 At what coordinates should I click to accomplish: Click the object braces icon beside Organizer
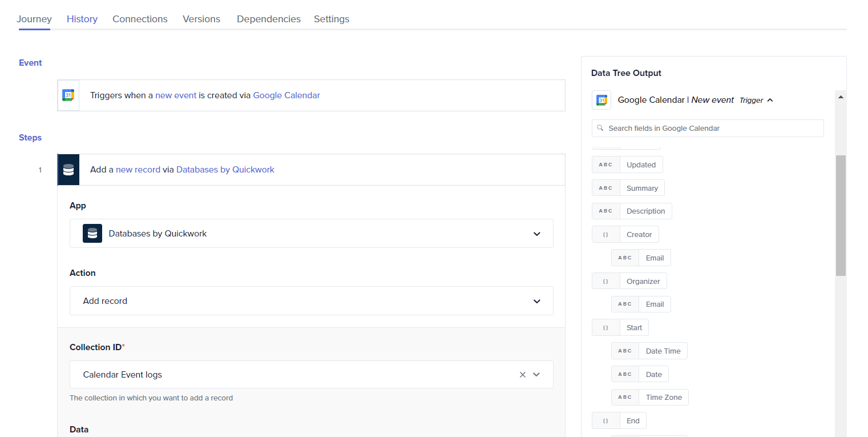[x=606, y=281]
